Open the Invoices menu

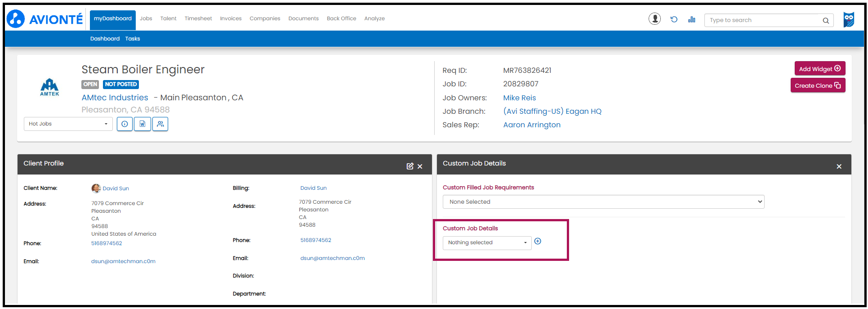[x=231, y=19]
